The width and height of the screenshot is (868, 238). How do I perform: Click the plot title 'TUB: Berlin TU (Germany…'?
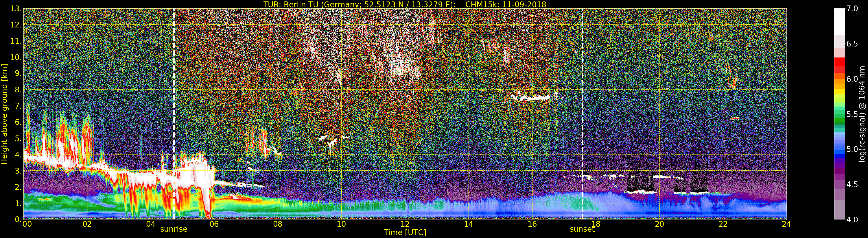[405, 4]
